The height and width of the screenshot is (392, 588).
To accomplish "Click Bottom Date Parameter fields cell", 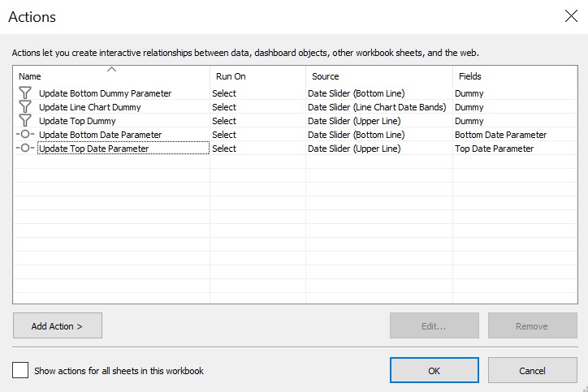I will 500,135.
